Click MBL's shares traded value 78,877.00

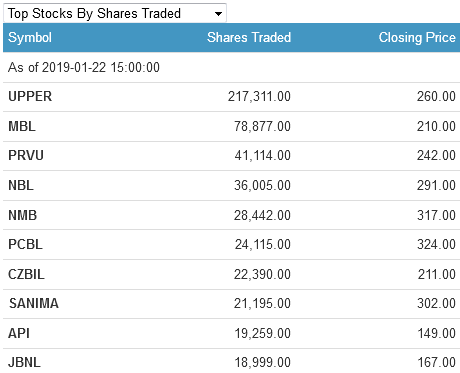click(262, 126)
